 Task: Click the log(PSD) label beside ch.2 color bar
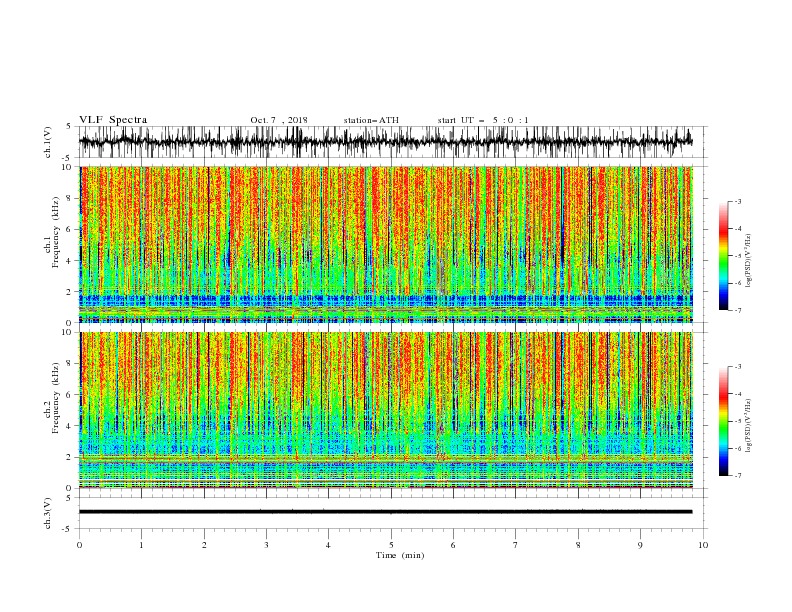pos(749,425)
